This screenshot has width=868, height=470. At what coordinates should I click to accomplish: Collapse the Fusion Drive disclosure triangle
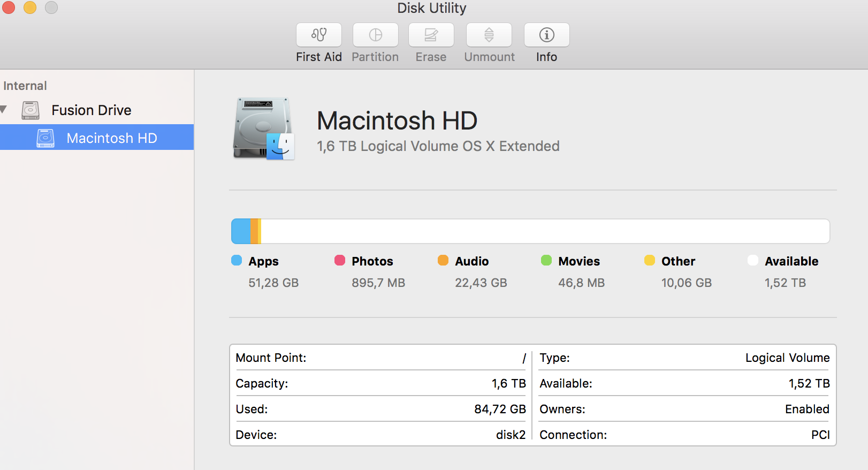4,110
